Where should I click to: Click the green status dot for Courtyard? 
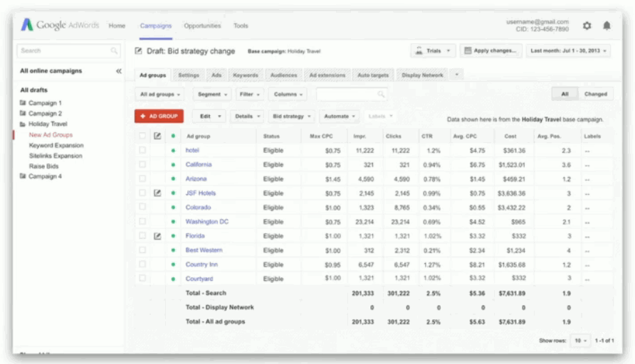coord(173,279)
